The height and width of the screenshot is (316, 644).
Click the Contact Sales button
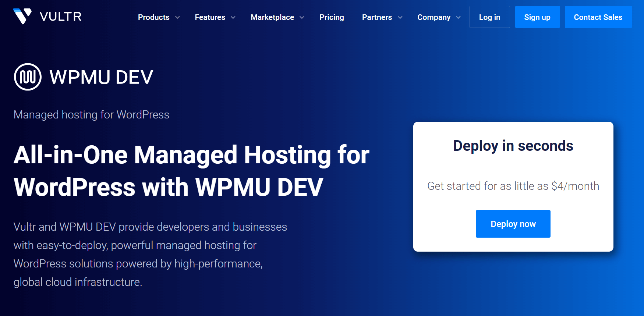(x=598, y=17)
